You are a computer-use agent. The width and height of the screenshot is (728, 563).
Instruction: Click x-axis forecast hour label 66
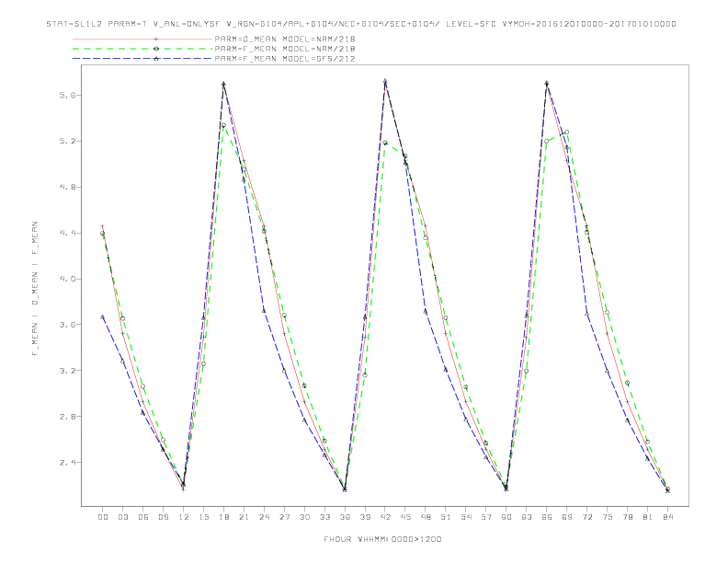(x=547, y=517)
